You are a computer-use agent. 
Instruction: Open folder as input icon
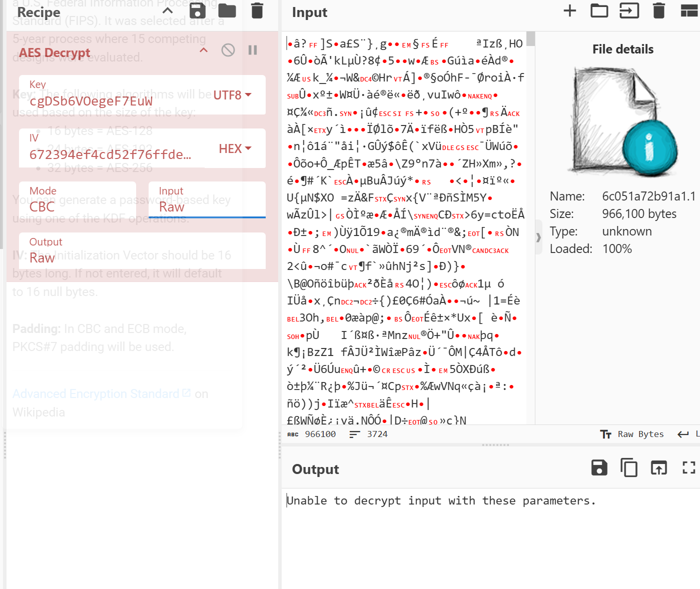(x=599, y=10)
